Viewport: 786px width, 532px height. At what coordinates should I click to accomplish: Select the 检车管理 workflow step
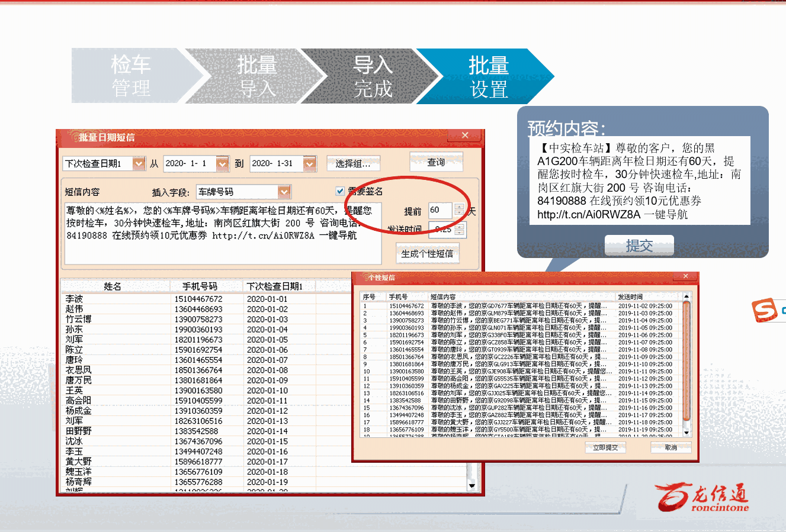coord(130,75)
